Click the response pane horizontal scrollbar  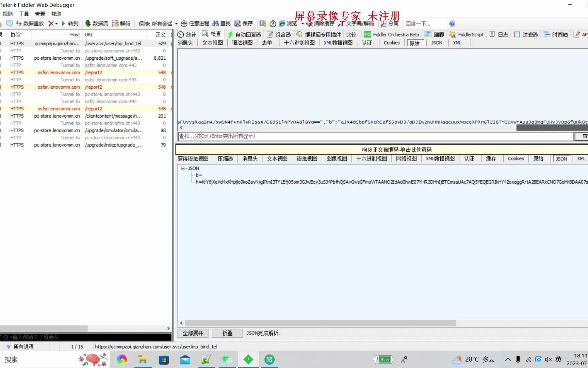[321, 323]
